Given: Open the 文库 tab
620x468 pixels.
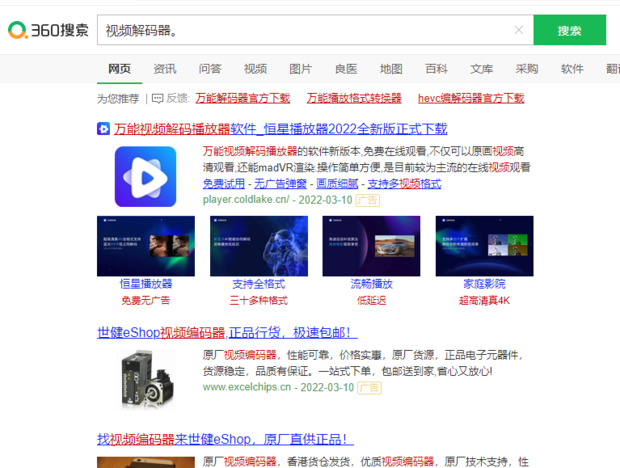Looking at the screenshot, I should (482, 69).
